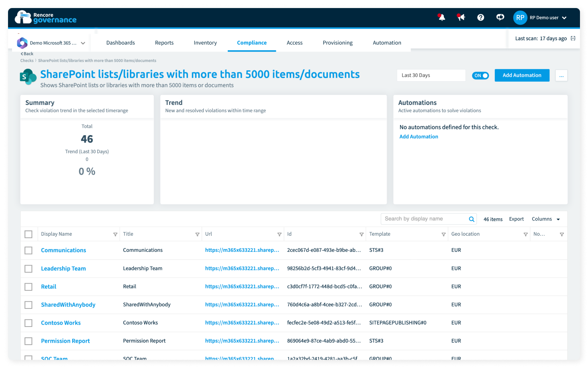Open the Retail display name link
Image resolution: width=588 pixels, height=368 pixels.
click(49, 286)
